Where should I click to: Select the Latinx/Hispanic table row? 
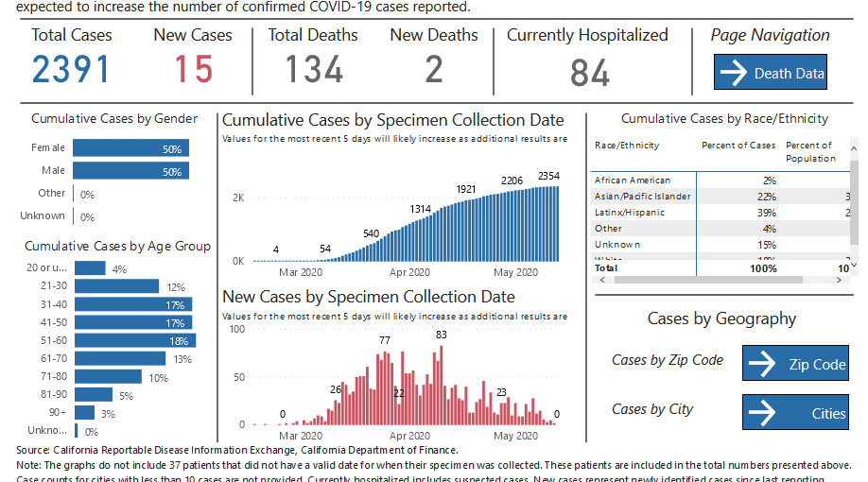(720, 213)
